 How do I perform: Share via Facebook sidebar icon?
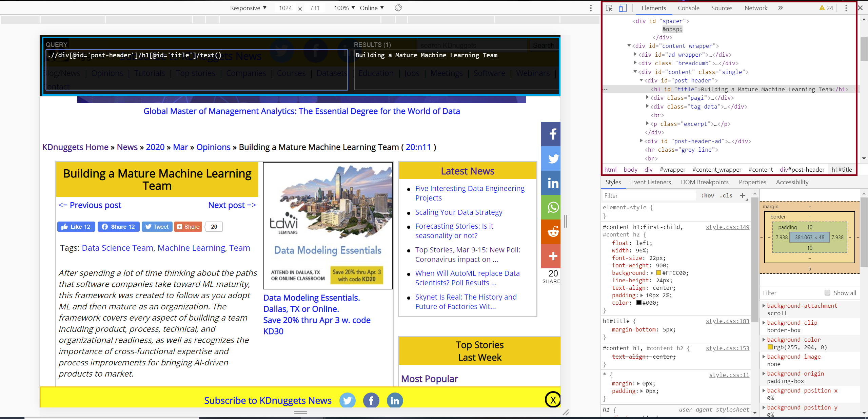click(x=552, y=134)
